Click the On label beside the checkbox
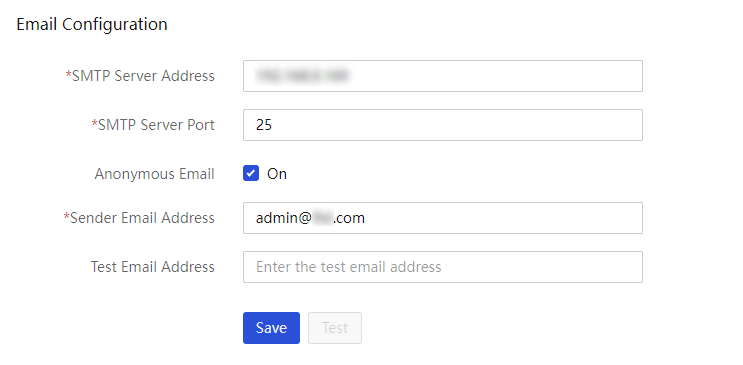 [x=277, y=174]
